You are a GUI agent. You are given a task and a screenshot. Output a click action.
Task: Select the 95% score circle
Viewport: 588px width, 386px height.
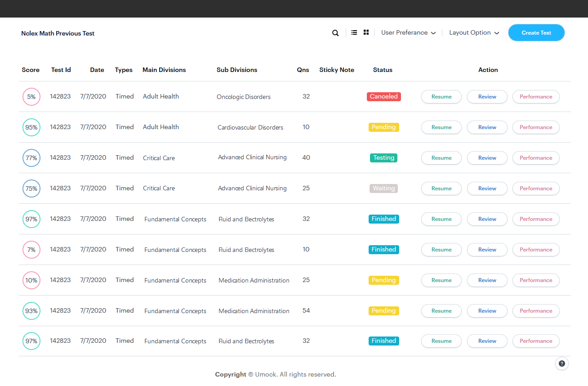[x=31, y=127]
